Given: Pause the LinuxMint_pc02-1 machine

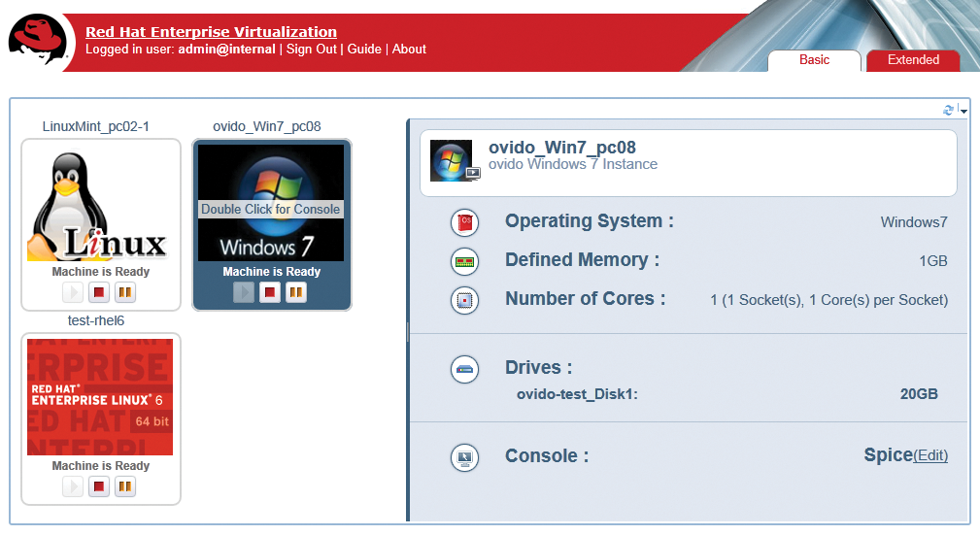Looking at the screenshot, I should (125, 292).
